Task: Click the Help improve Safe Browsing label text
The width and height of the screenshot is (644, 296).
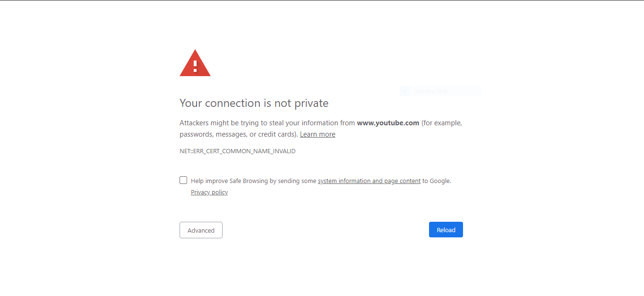Action: tap(253, 181)
